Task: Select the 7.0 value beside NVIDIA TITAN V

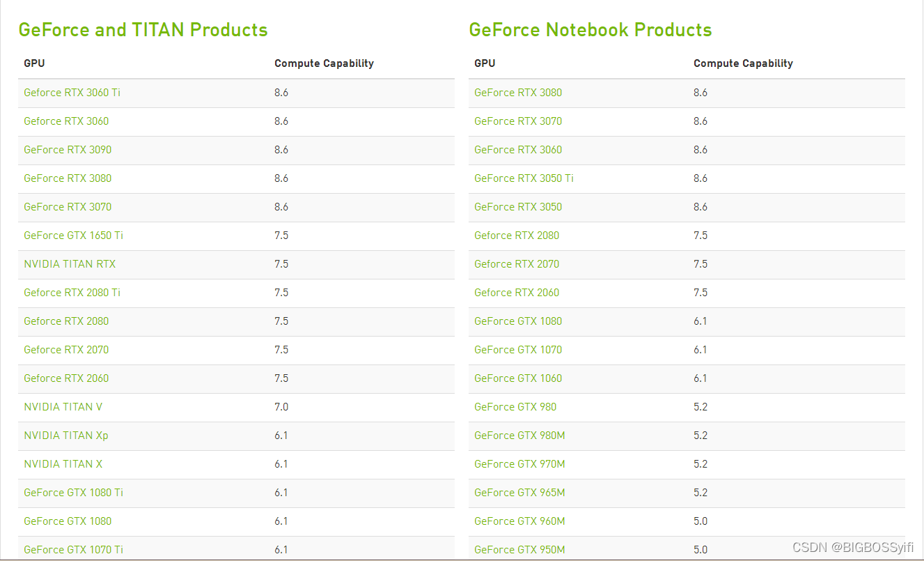Action: (x=281, y=407)
